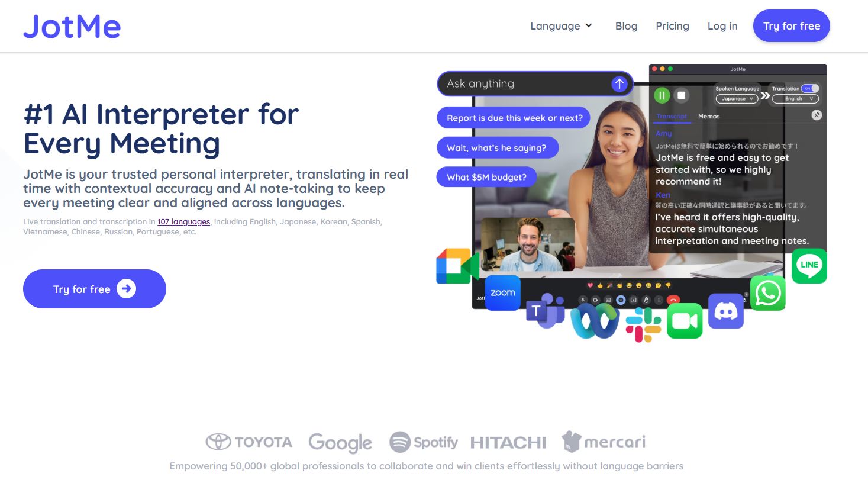Submit with the Ask anything arrow icon
This screenshot has width=868, height=499.
click(x=619, y=84)
